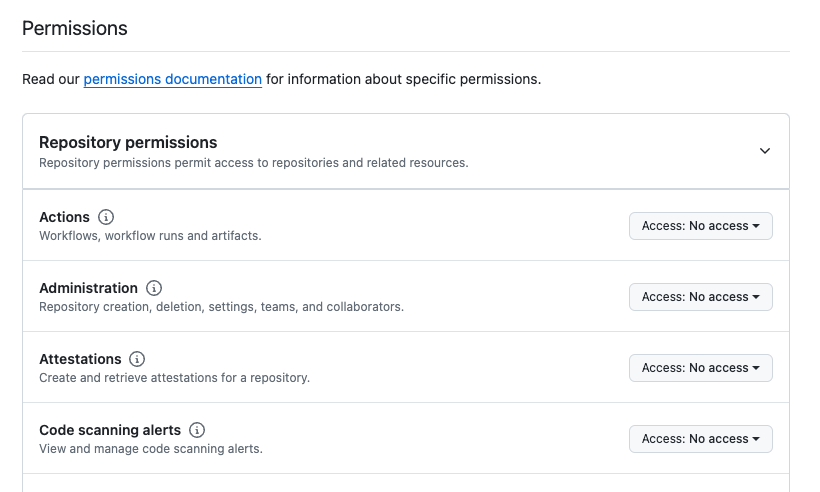Open the Actions access dropdown
The image size is (820, 492).
700,226
